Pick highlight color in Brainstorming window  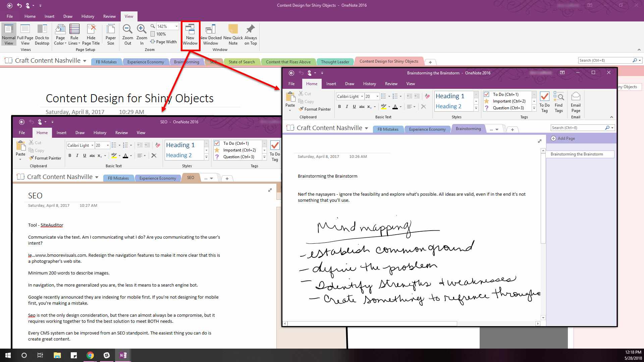point(384,107)
